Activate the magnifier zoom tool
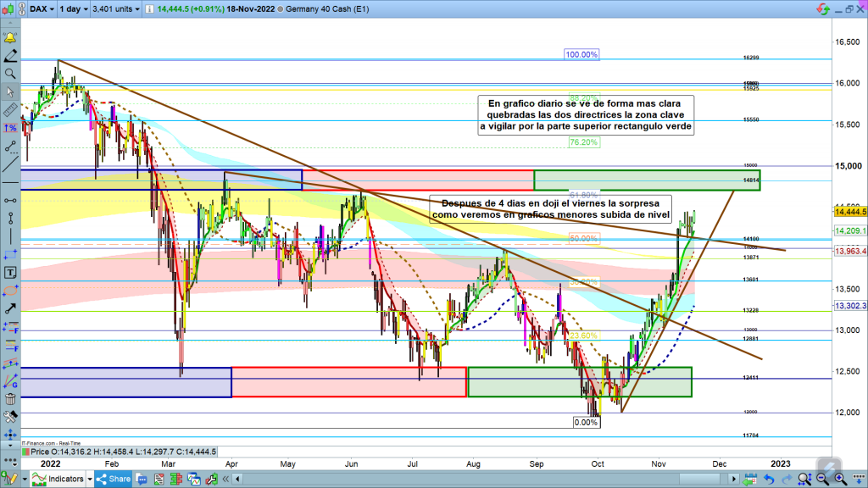The image size is (868, 488). click(10, 74)
